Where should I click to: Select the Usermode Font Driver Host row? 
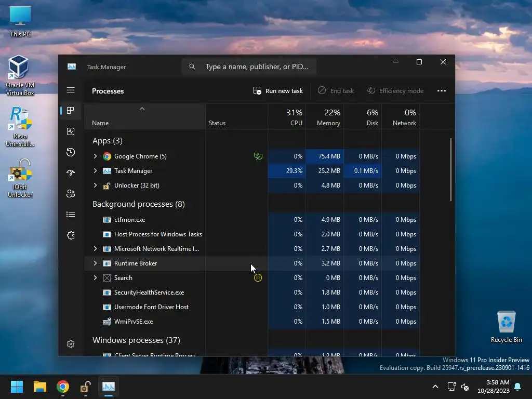click(x=252, y=307)
